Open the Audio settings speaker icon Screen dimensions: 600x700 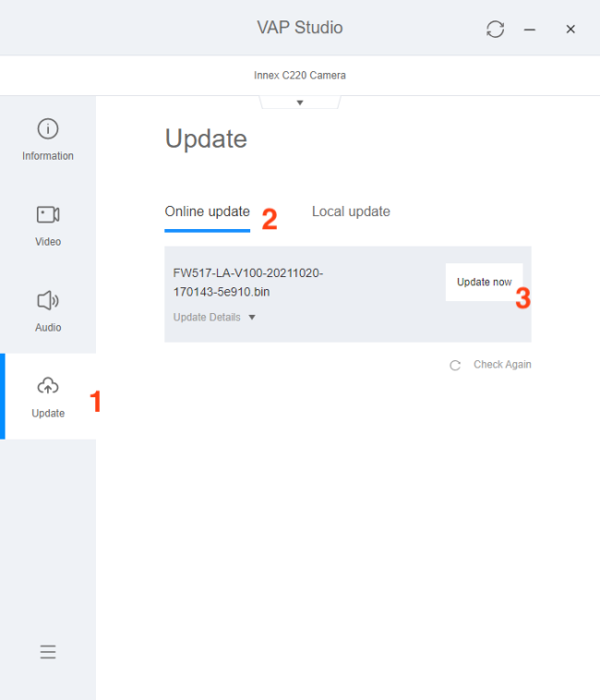click(x=48, y=301)
